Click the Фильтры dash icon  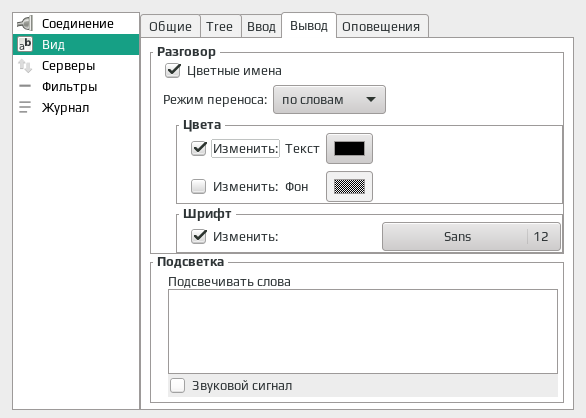(x=25, y=86)
